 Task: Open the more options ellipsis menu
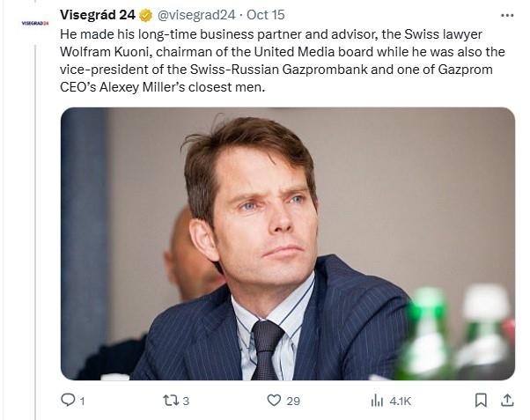(506, 15)
